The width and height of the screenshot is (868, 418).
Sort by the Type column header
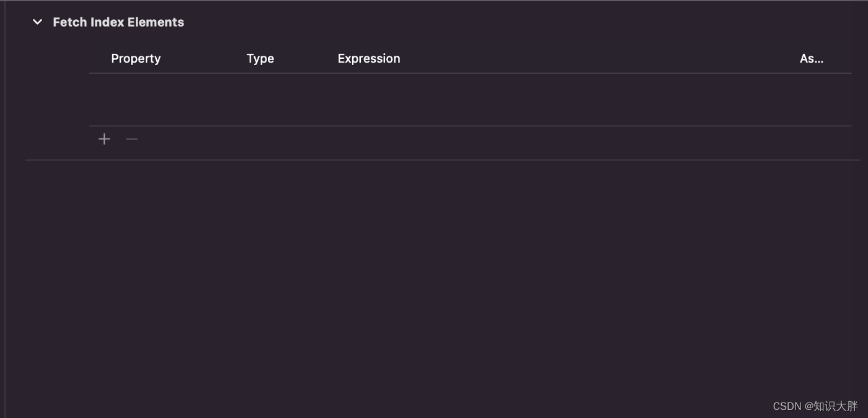click(260, 58)
